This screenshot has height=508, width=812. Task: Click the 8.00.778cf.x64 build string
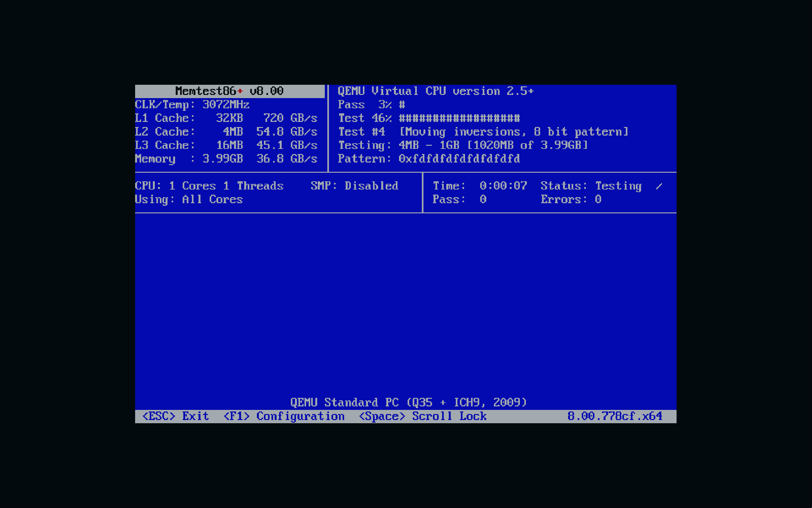(615, 416)
